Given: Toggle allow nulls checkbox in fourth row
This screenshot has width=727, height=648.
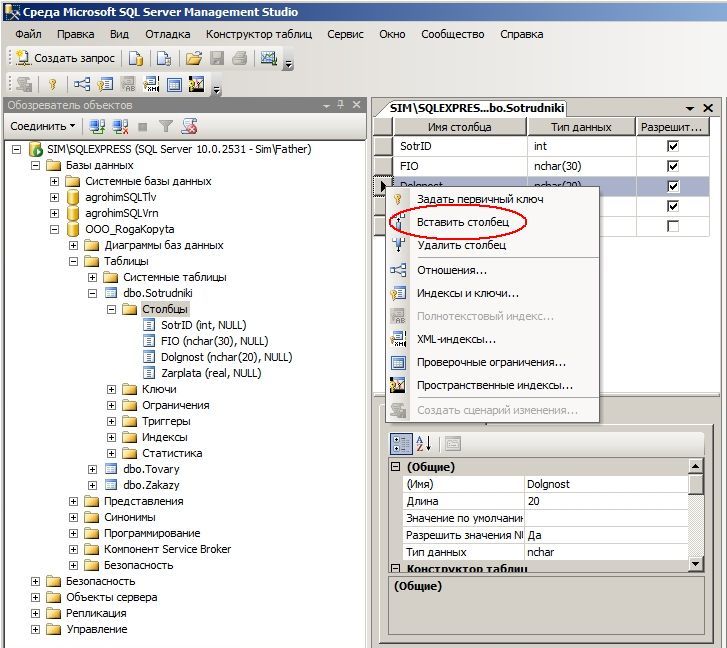Looking at the screenshot, I should 672,206.
